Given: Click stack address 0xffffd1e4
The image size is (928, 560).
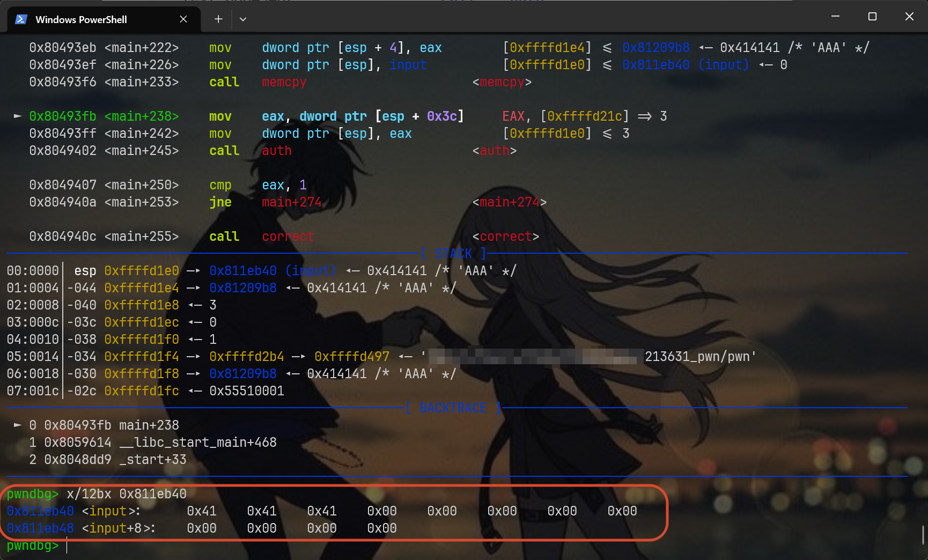Looking at the screenshot, I should [142, 288].
